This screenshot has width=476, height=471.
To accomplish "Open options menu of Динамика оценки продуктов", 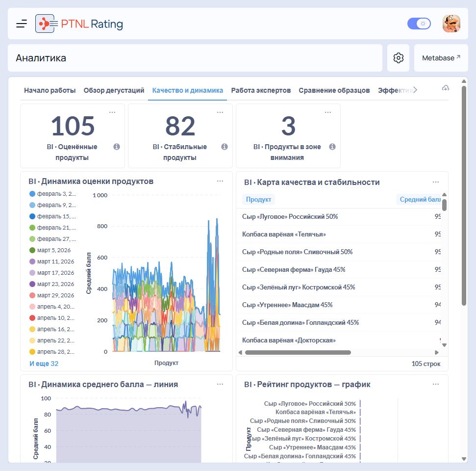I will pyautogui.click(x=220, y=181).
